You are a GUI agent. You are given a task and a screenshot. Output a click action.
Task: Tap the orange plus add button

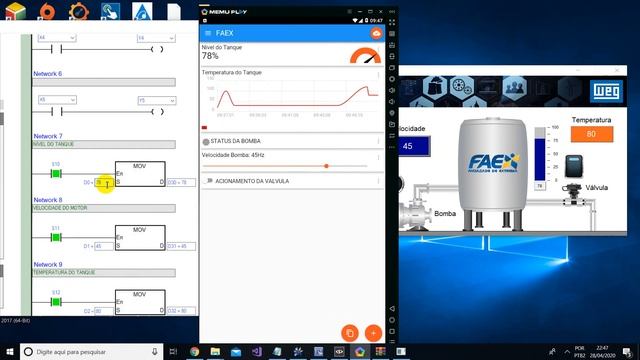point(373,333)
